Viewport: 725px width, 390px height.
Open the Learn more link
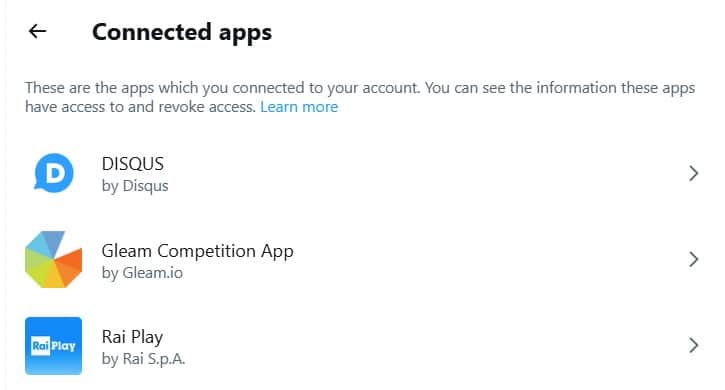[299, 107]
